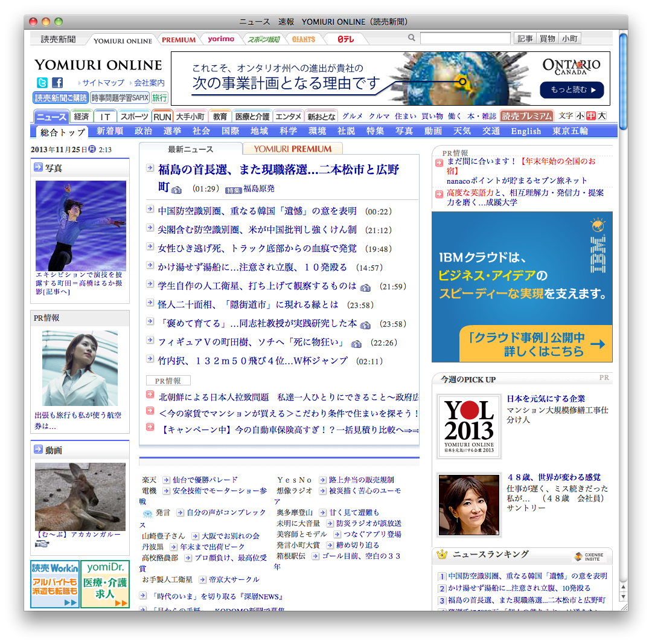652x644 pixels.
Task: Click the speech bubble icon beside 発言
Action: click(148, 514)
